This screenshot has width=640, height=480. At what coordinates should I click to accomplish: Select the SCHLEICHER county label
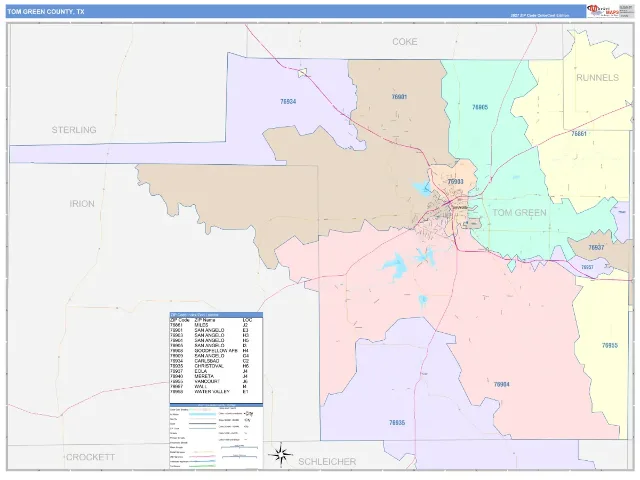327,462
